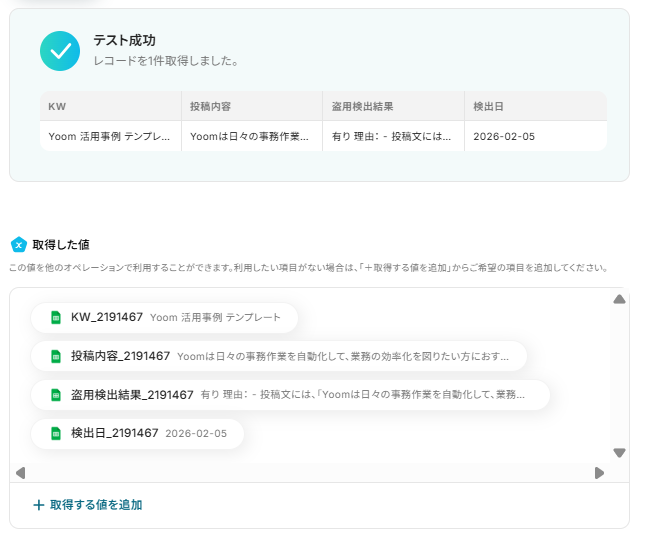Click the sheet icon on the 検出日_2191467 chip

[x=55, y=433]
